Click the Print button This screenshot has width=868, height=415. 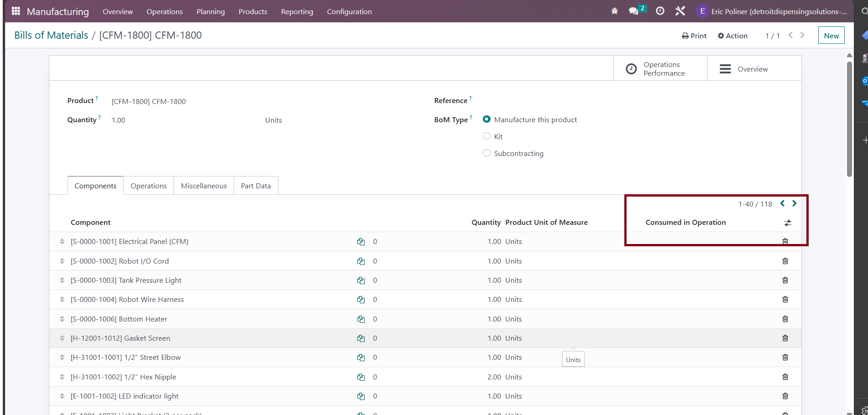coord(694,36)
